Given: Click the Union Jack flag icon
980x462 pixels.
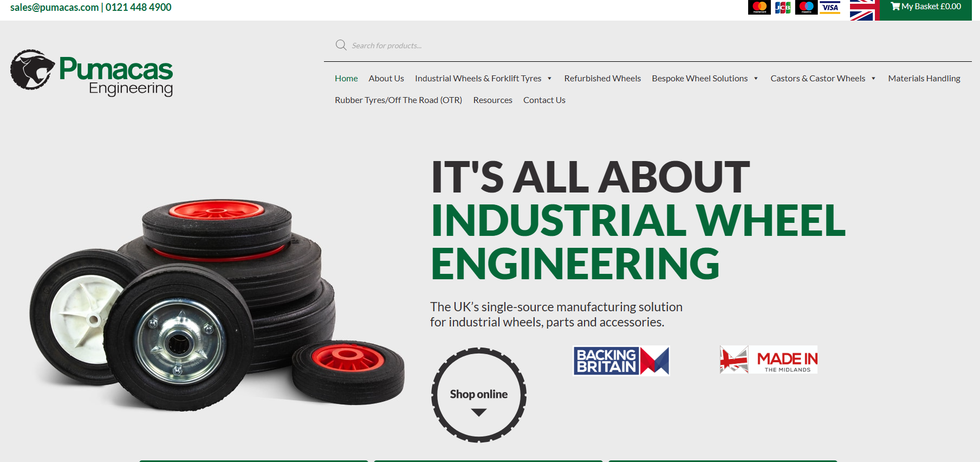Looking at the screenshot, I should (x=864, y=10).
